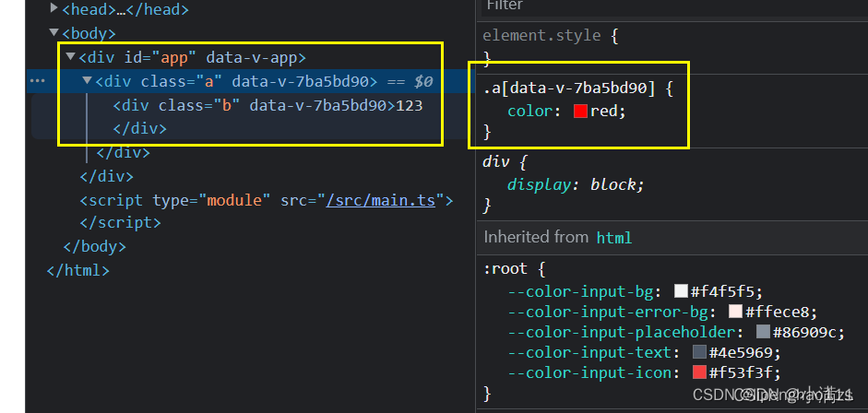
Task: Expand the collapsed head element
Action: point(54,8)
